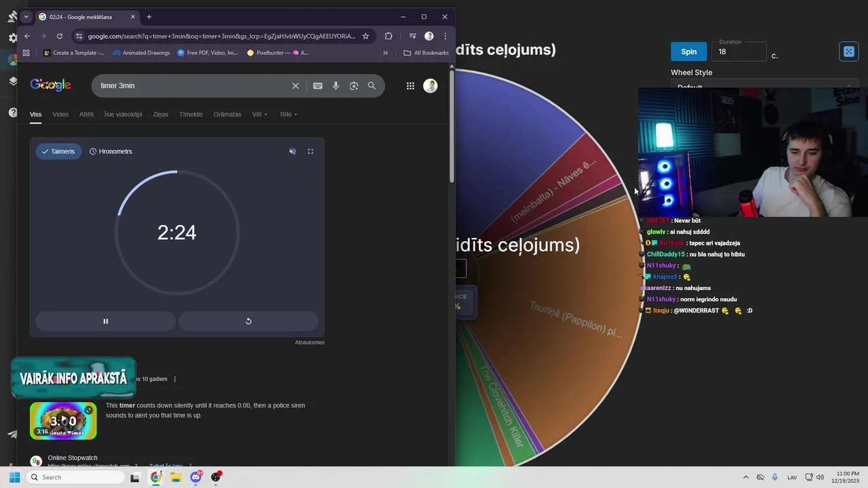Expand the 'Rīki' tools dropdown

point(288,115)
